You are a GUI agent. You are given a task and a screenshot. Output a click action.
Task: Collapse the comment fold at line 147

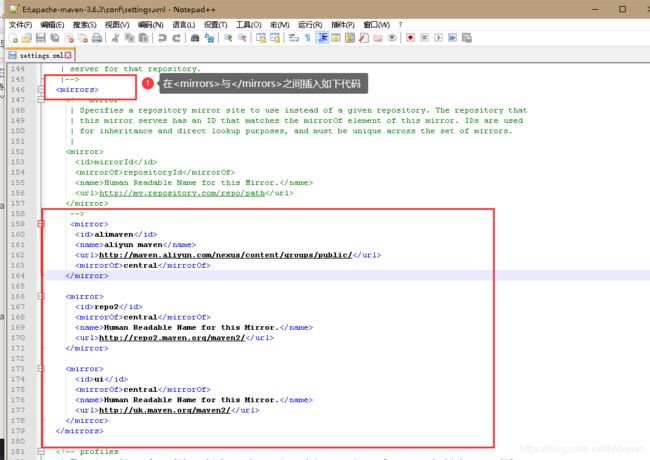click(x=41, y=99)
